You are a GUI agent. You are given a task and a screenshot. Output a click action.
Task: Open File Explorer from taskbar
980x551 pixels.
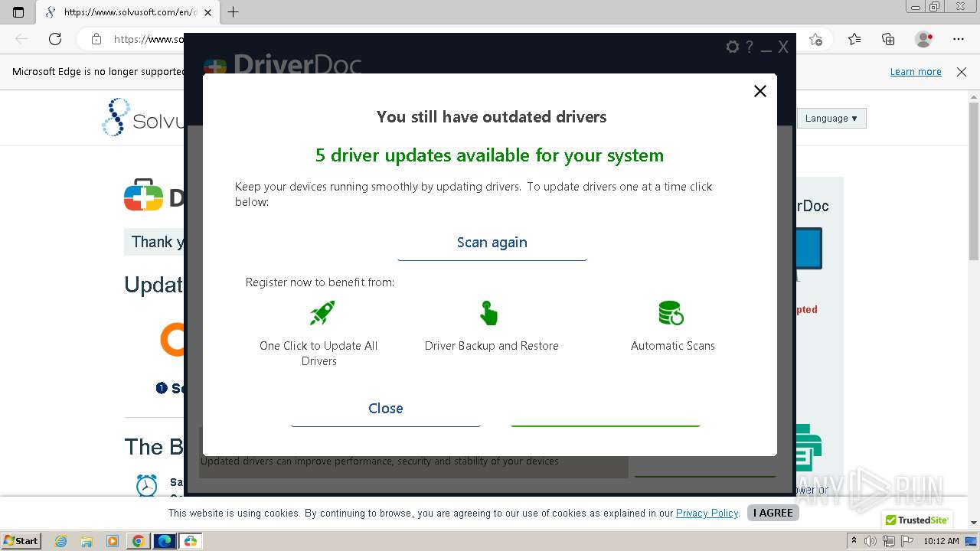coord(87,541)
